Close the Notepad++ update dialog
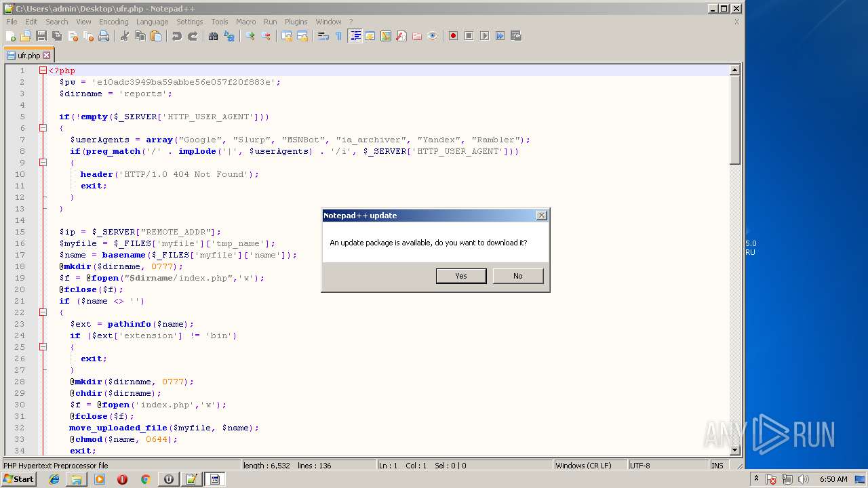This screenshot has width=868, height=488. [541, 216]
